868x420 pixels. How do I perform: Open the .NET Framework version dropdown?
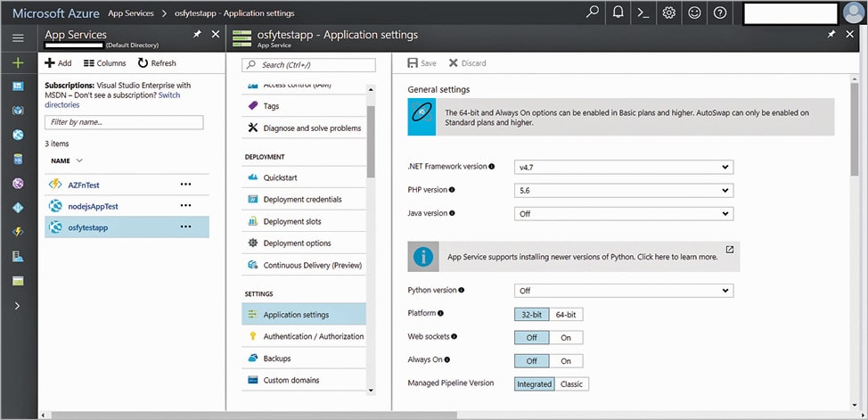point(624,167)
